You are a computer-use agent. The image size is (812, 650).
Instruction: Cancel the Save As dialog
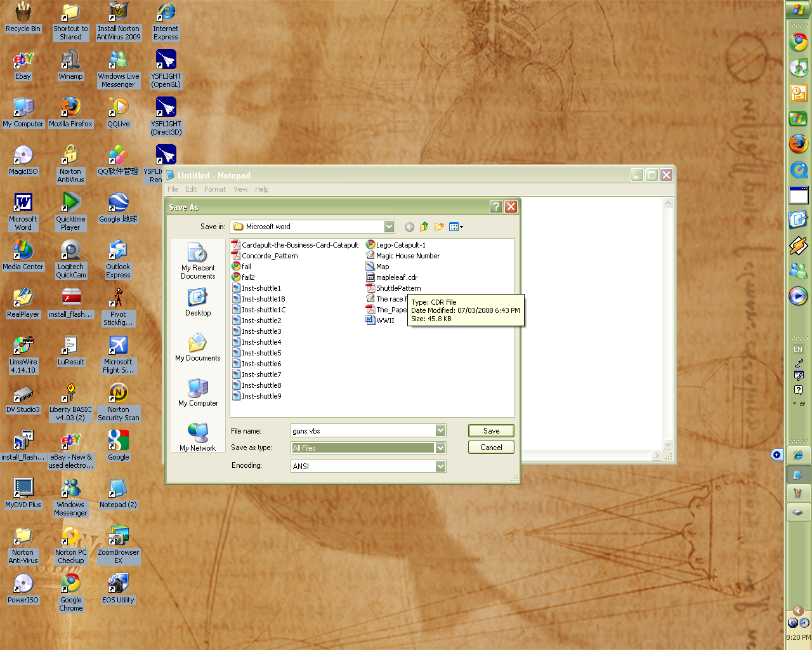pyautogui.click(x=490, y=447)
